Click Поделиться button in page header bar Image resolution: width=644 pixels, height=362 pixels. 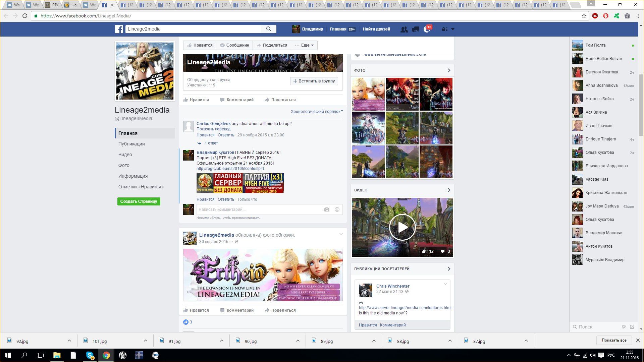coord(272,45)
